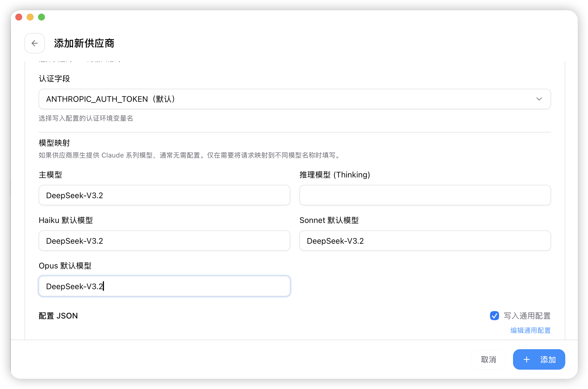
Task: Focus the 主模型 input field
Action: (x=164, y=195)
